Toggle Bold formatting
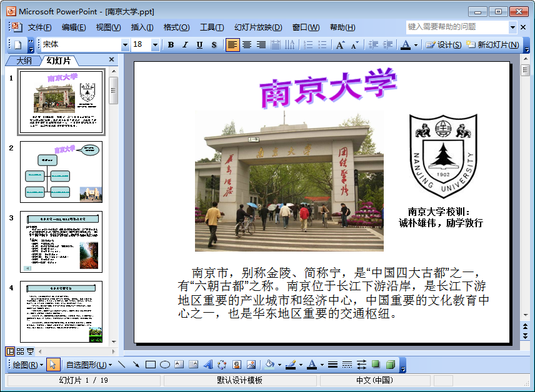Screen dimensions: 535x392 coord(171,45)
